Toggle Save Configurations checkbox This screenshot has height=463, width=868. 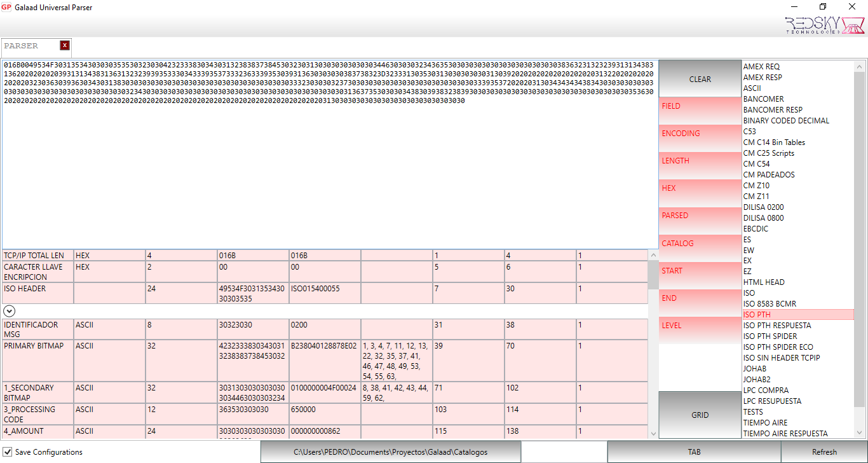pyautogui.click(x=8, y=452)
